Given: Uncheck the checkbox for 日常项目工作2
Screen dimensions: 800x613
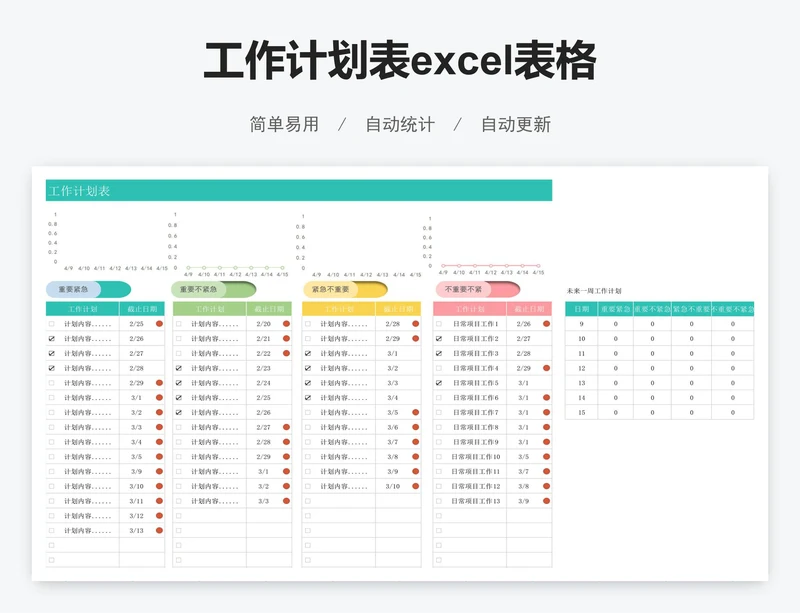Looking at the screenshot, I should (x=439, y=338).
